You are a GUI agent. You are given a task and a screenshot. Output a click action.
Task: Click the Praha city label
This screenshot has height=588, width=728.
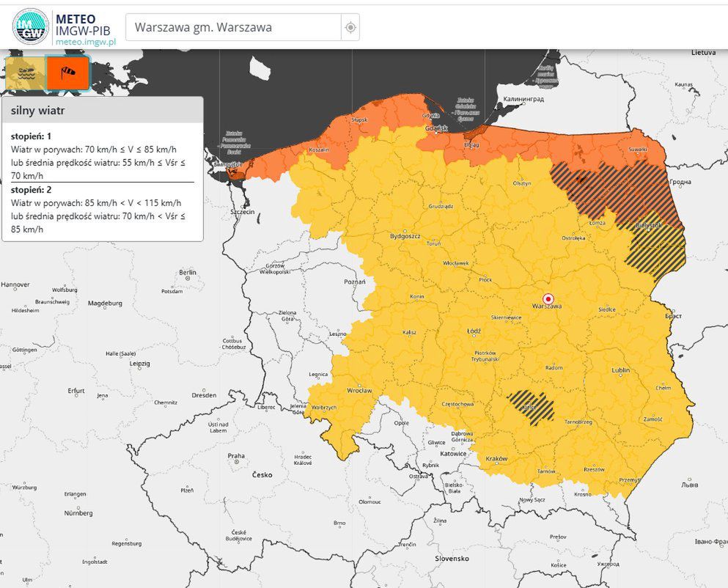pyautogui.click(x=236, y=455)
